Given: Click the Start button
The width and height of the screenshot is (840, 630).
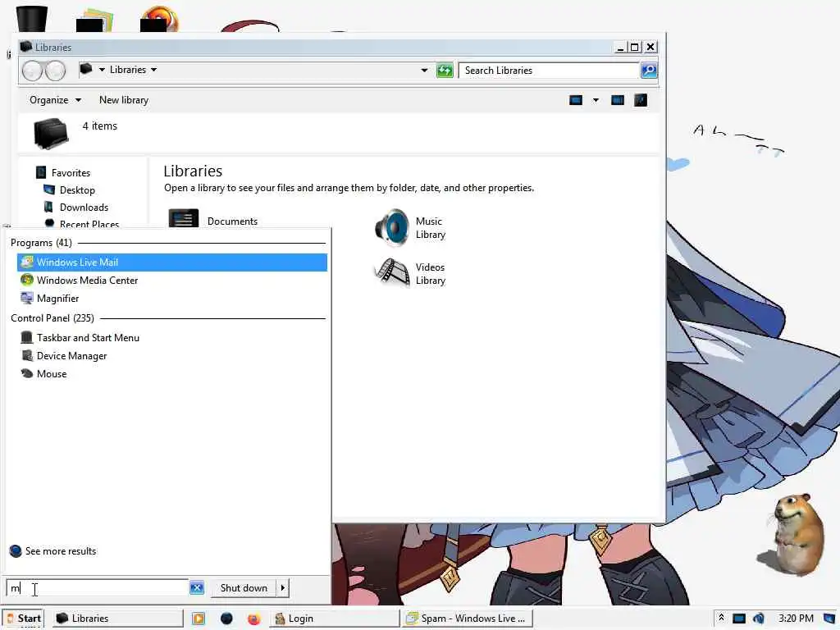Looking at the screenshot, I should [x=23, y=619].
